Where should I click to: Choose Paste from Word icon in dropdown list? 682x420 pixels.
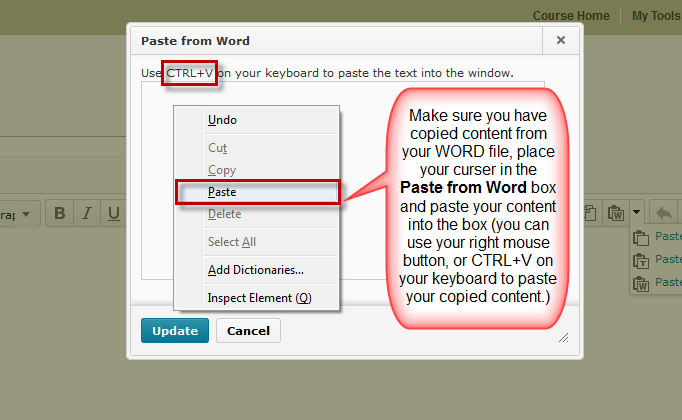(640, 284)
